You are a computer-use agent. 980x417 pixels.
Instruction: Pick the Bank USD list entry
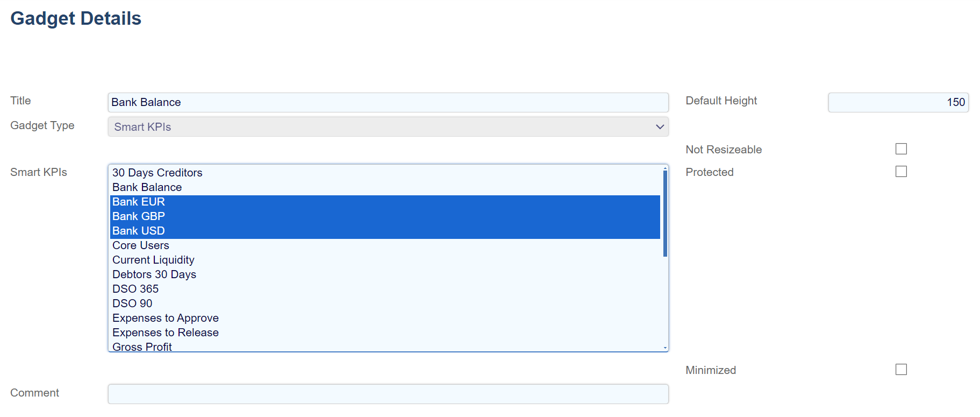click(x=139, y=231)
